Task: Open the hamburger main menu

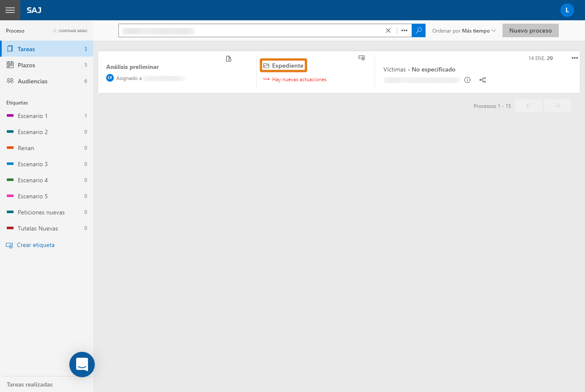Action: click(10, 10)
